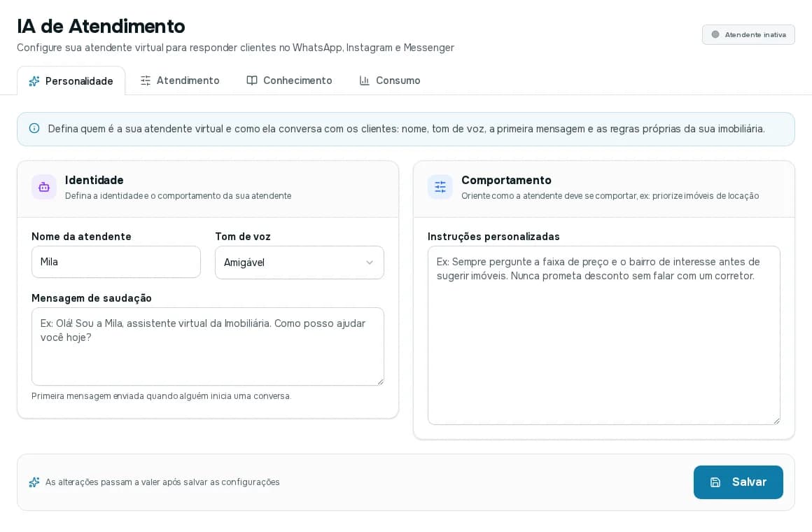Click the Instruções personalizadas label
Image resolution: width=812 pixels, height=532 pixels.
493,237
